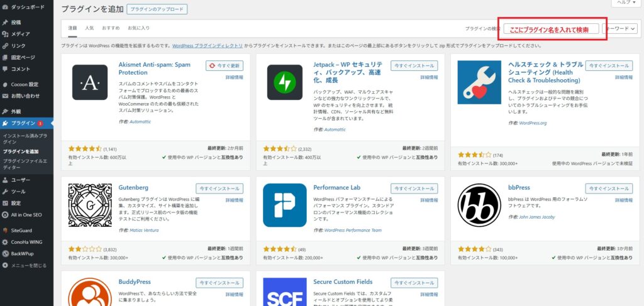Click the 投稿 pin icon
This screenshot has height=306, width=644.
[5, 22]
